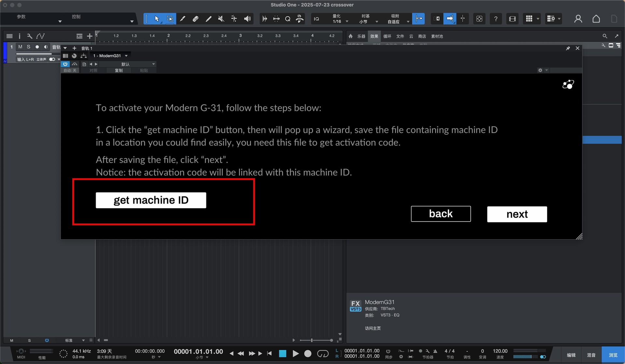Arm record on track 1

coord(37,47)
